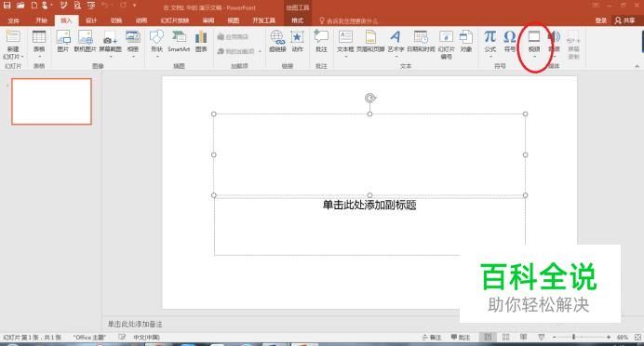Switch to Normal view in status bar

pyautogui.click(x=488, y=338)
